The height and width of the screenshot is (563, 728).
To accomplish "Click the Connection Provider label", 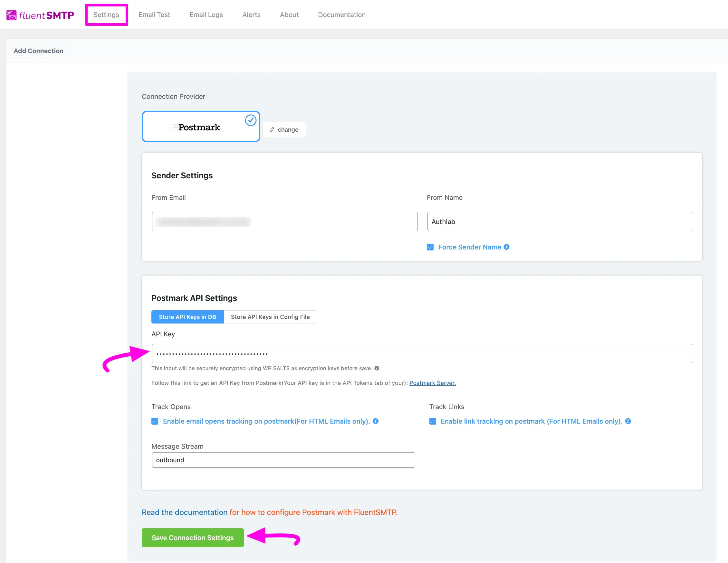I will [x=173, y=97].
